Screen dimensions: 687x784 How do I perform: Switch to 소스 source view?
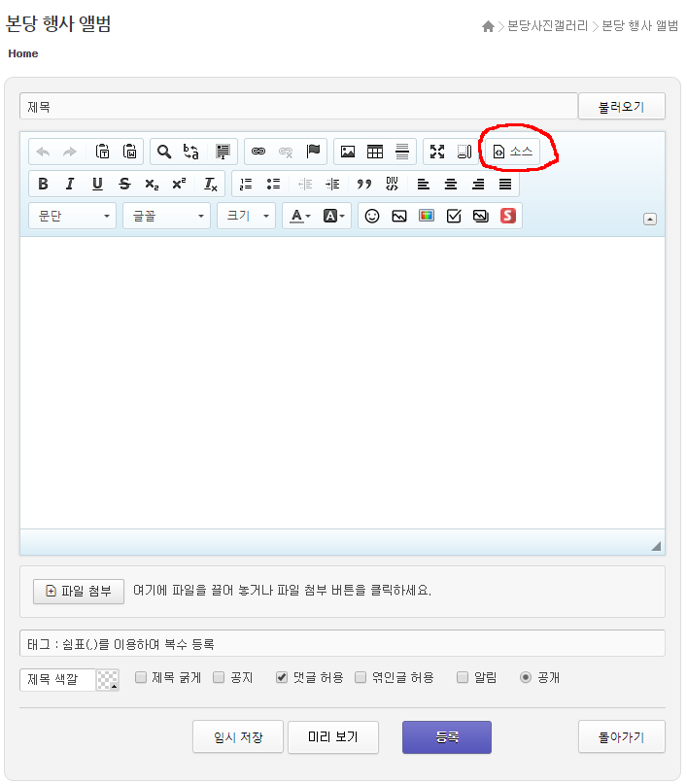coord(513,152)
